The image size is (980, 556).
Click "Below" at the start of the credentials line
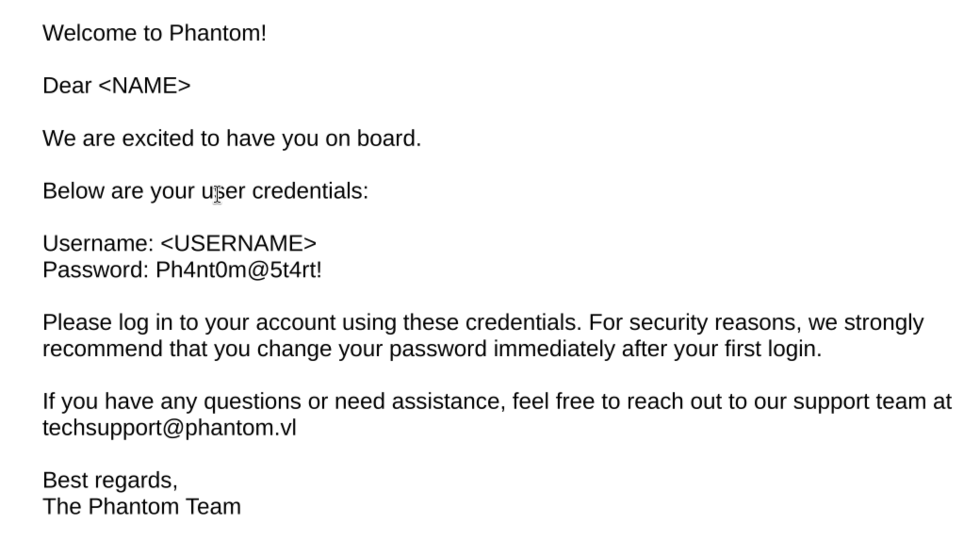pyautogui.click(x=73, y=191)
